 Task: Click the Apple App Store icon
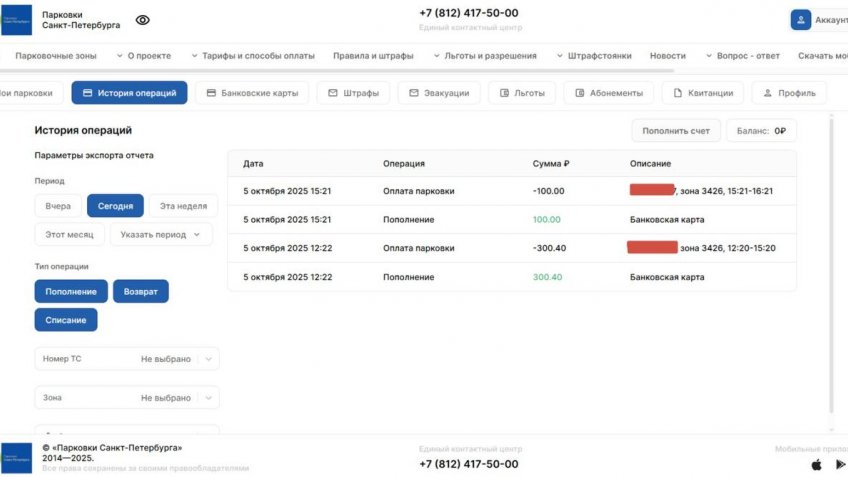816,465
